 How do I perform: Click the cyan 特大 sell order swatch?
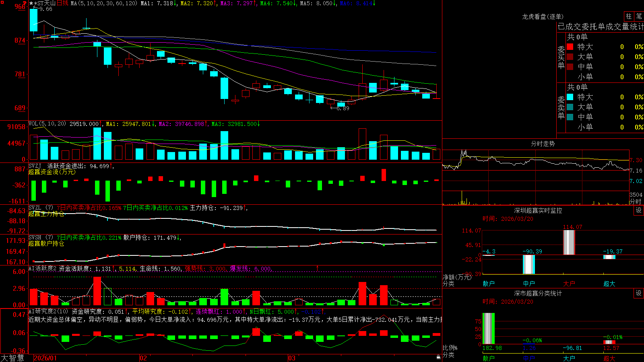coord(570,97)
